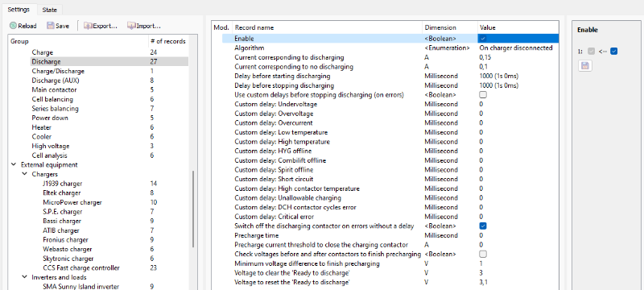Click the Export... button
This screenshot has height=290, width=644.
pyautogui.click(x=101, y=26)
